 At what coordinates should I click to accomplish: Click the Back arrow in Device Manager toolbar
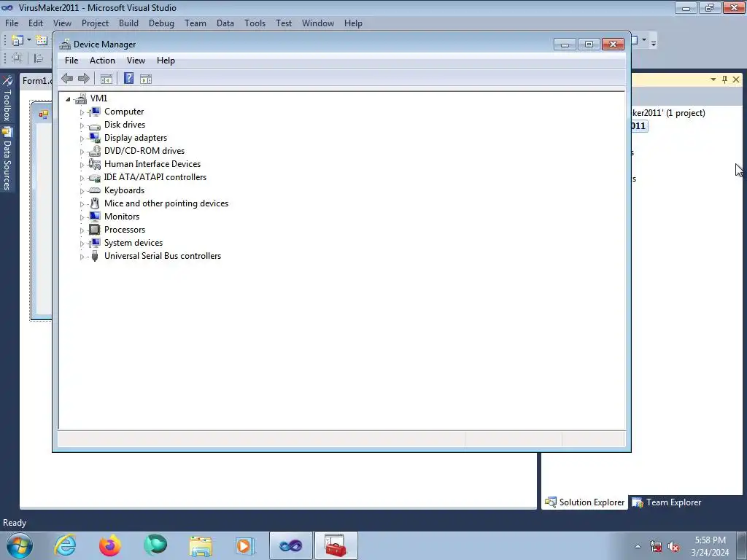coord(67,79)
